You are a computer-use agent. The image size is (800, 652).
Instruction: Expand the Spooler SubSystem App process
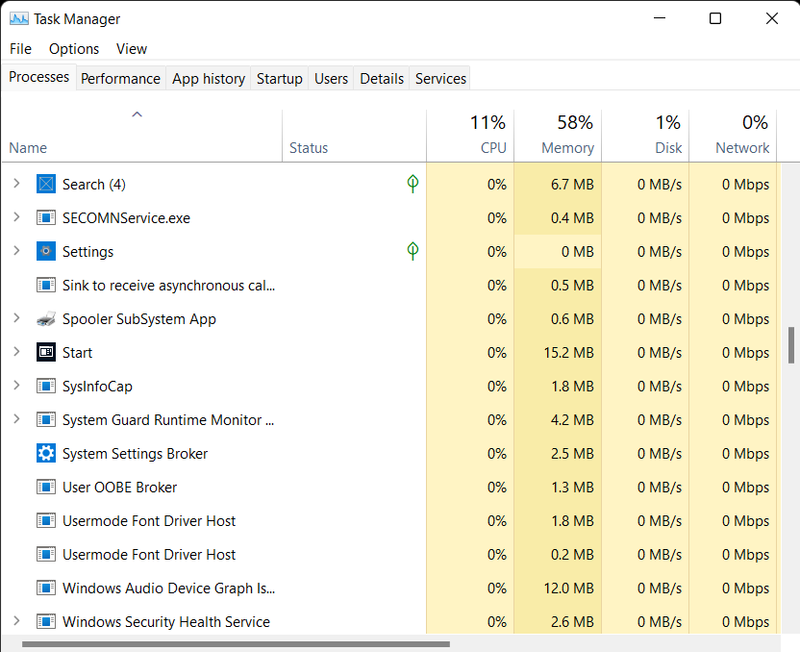[16, 318]
